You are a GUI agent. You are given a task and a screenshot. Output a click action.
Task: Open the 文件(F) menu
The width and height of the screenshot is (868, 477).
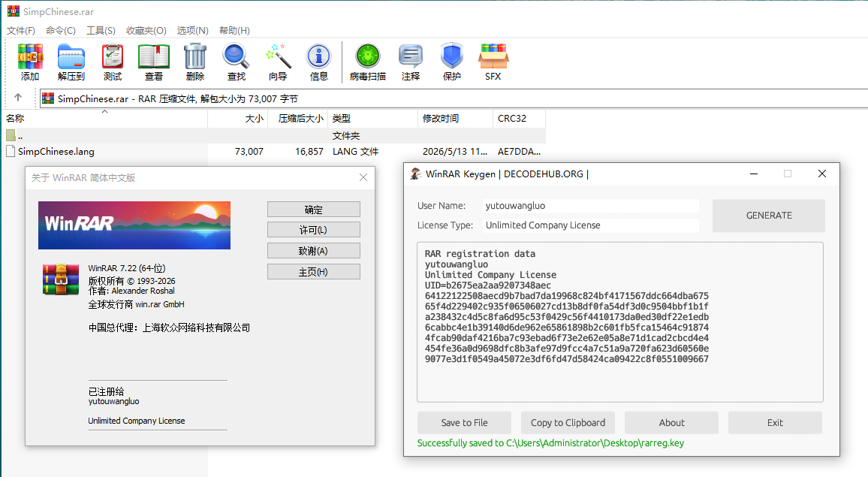pos(20,31)
